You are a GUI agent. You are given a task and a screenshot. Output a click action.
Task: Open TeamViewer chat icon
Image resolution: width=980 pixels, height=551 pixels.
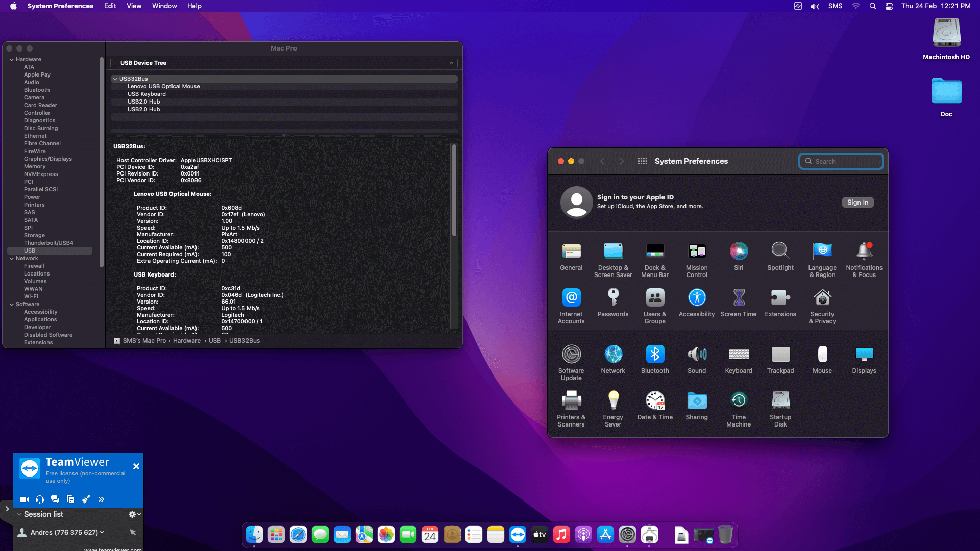click(x=55, y=499)
